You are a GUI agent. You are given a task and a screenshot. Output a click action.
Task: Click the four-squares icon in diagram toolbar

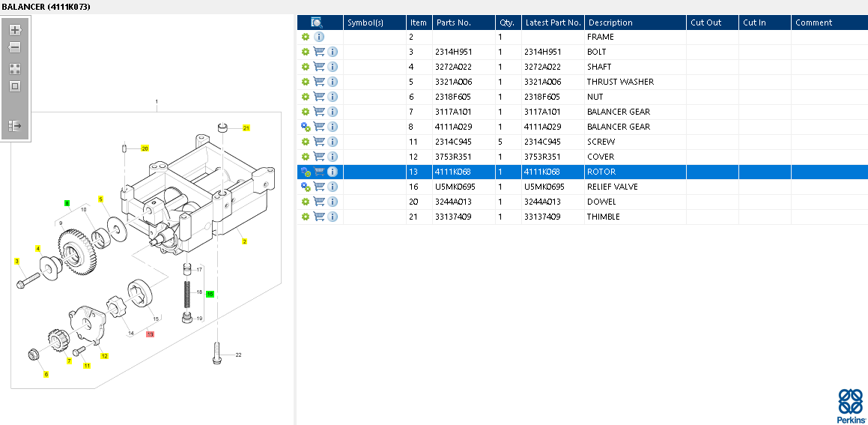click(15, 68)
